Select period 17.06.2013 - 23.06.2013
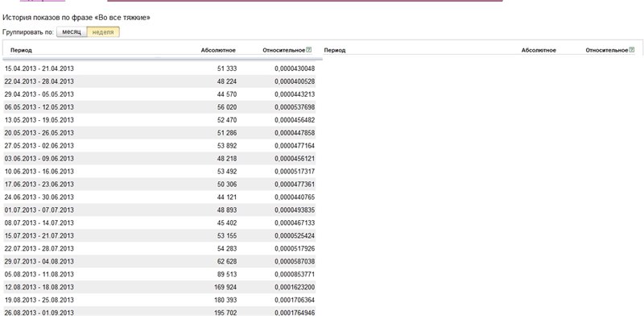Screen dimensions: 644x316 (x=39, y=185)
